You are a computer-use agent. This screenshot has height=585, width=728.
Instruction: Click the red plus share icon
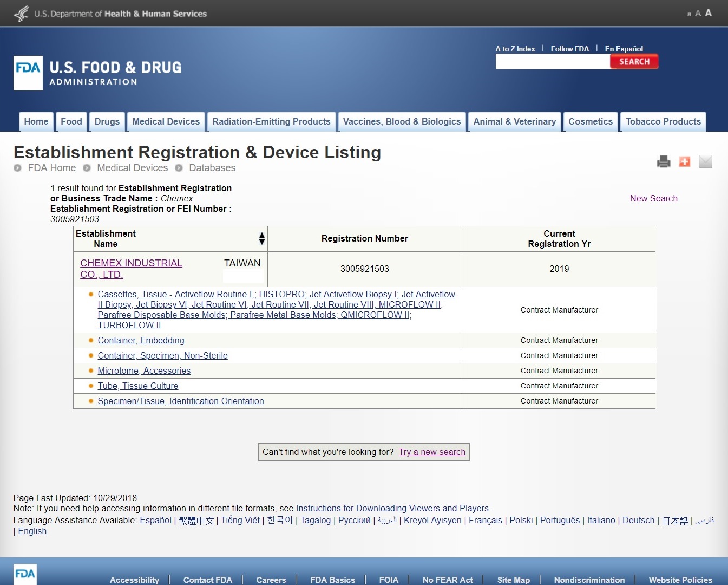tap(685, 161)
